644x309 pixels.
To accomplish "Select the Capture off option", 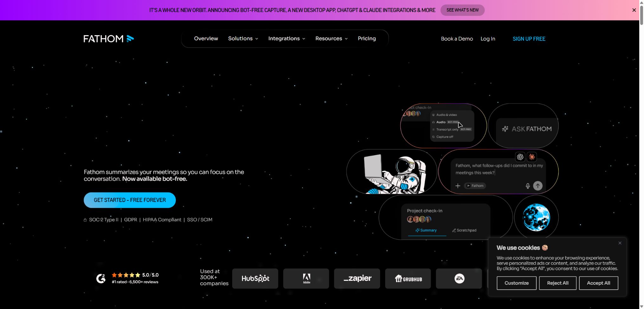I will (443, 137).
